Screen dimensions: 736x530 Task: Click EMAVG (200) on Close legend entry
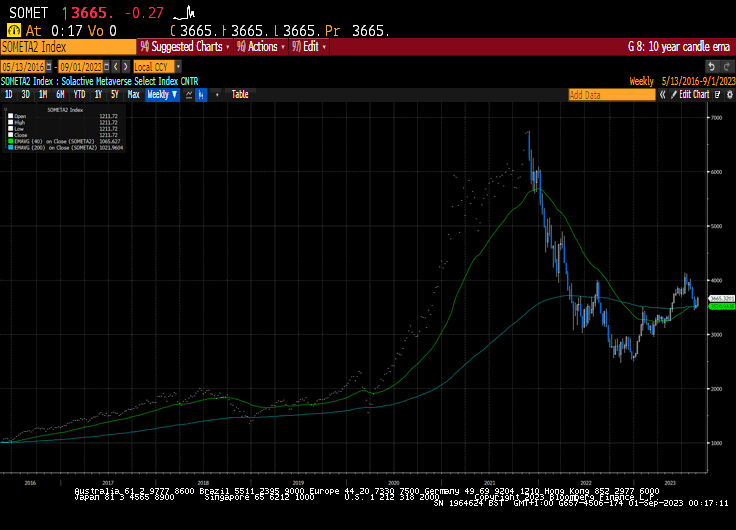tap(55, 147)
